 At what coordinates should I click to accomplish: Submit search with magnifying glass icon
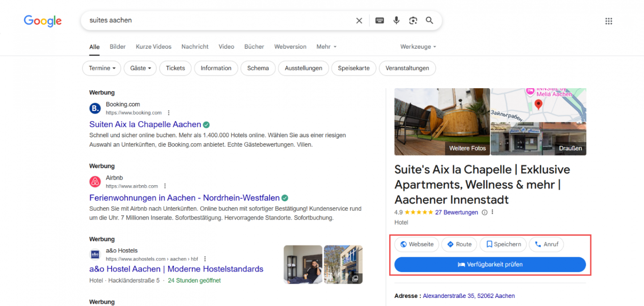[x=429, y=21]
